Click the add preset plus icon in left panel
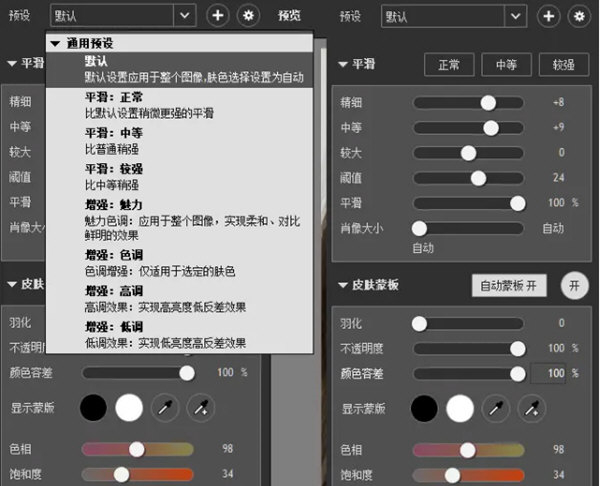The image size is (600, 486). (218, 16)
